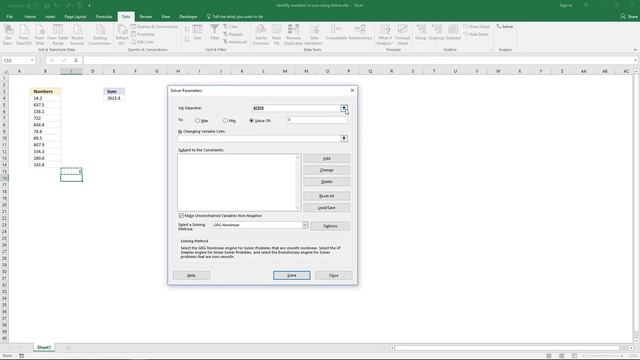Switch to the Developer tab

point(188,17)
